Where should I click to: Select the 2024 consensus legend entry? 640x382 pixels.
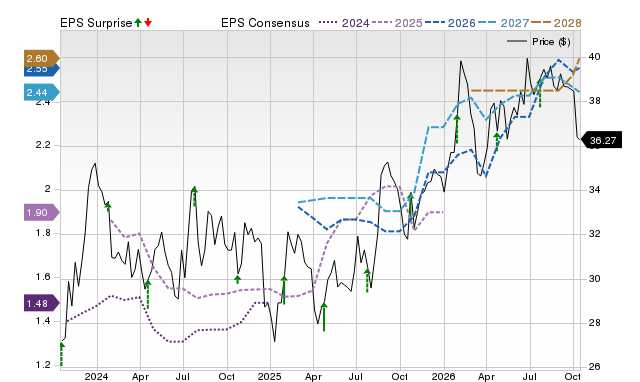[344, 23]
